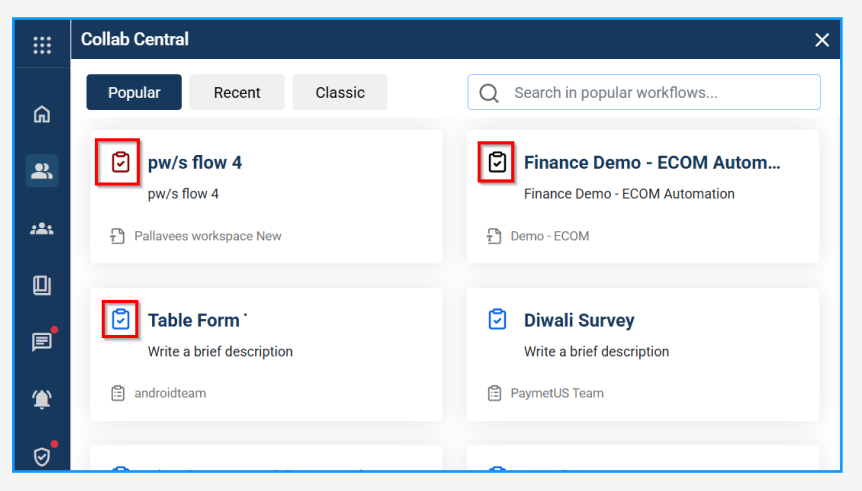
Task: Open the Table Form workflow title
Action: coord(194,321)
